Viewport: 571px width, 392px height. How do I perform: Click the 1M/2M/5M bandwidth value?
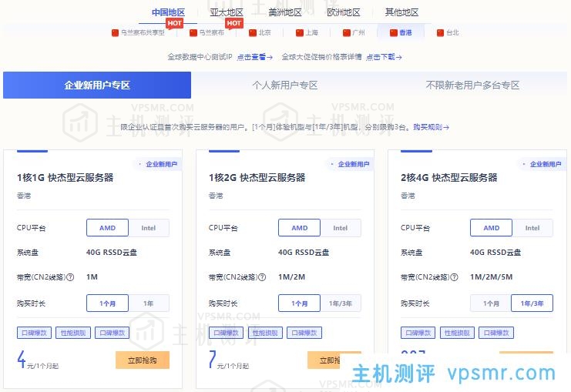coord(492,277)
